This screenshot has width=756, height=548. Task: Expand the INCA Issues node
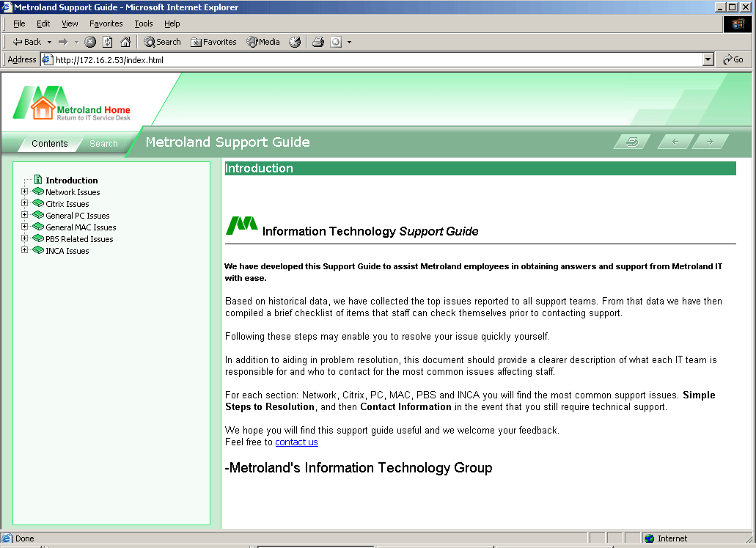pos(25,250)
